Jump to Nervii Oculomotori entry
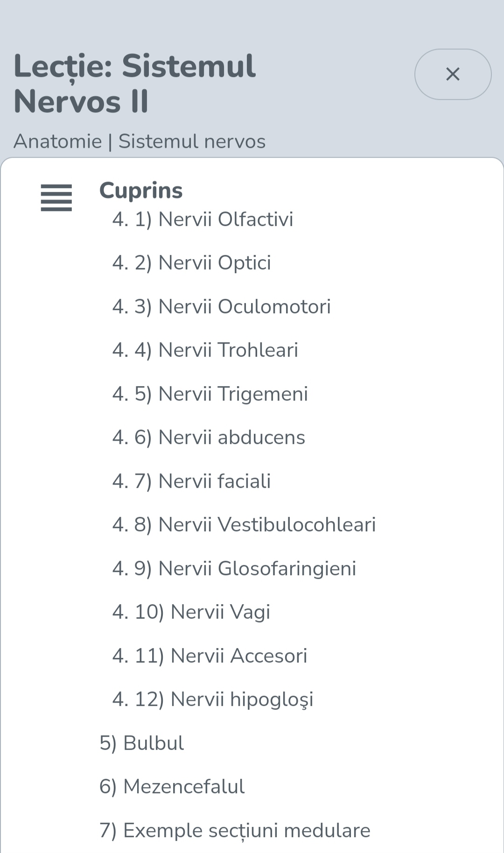The width and height of the screenshot is (504, 853). 221,307
